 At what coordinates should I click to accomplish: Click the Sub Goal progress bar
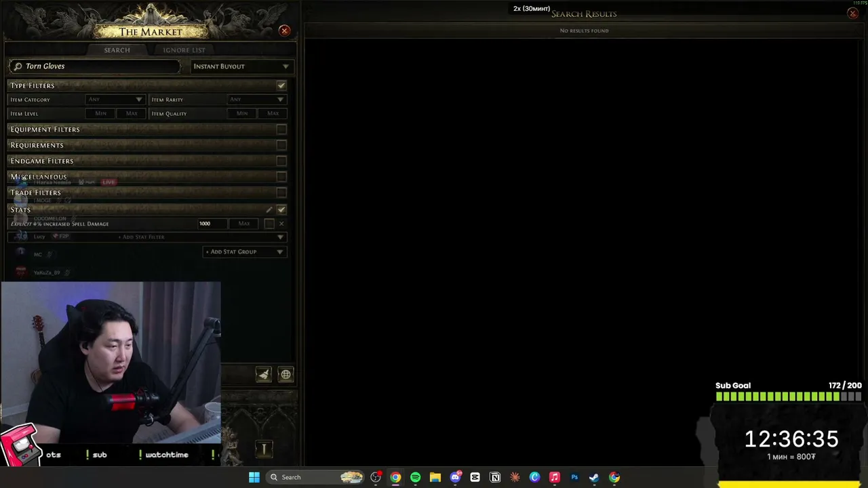click(x=789, y=397)
